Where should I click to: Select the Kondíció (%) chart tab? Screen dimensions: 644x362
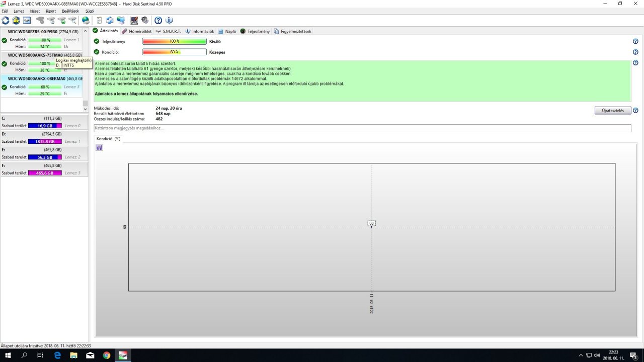tap(109, 139)
